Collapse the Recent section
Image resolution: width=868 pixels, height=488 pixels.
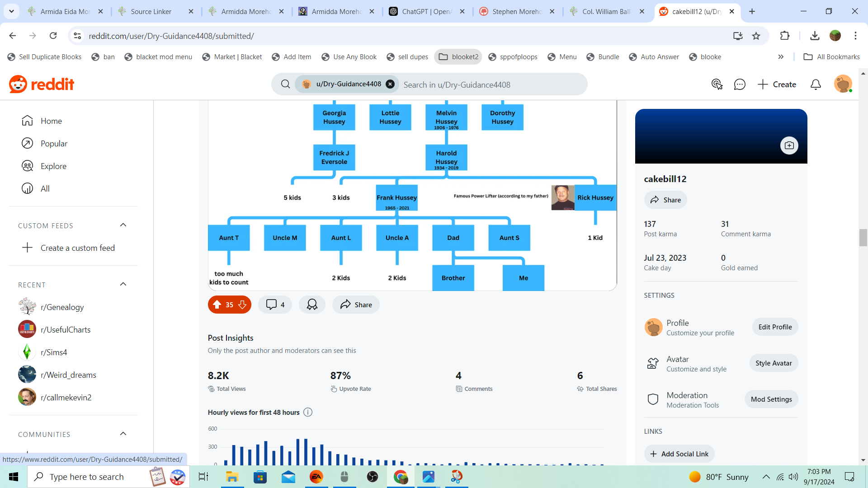tap(123, 284)
